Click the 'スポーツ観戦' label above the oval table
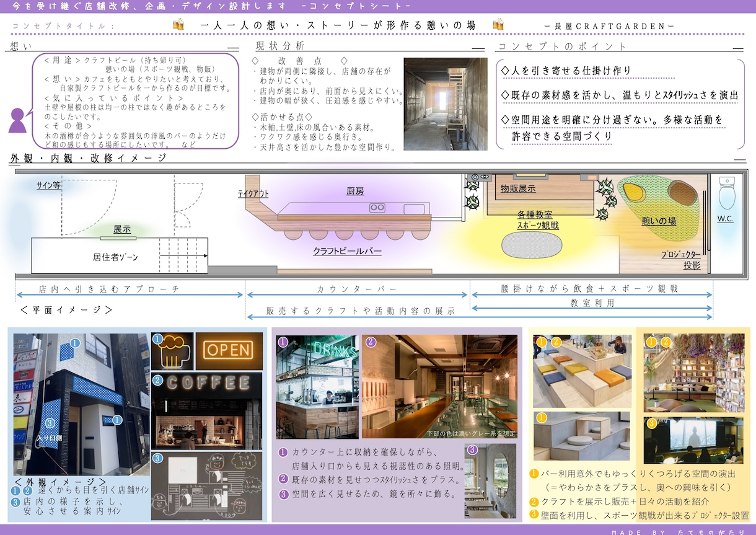756x535 pixels. pos(538,225)
